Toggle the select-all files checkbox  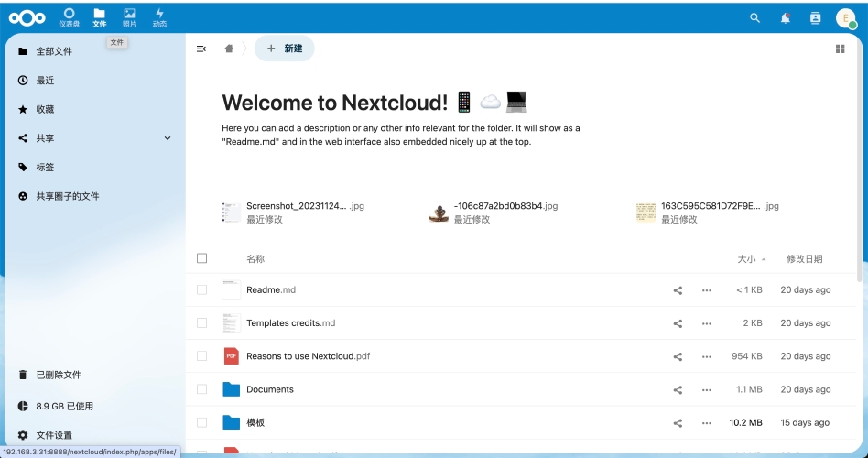point(202,258)
